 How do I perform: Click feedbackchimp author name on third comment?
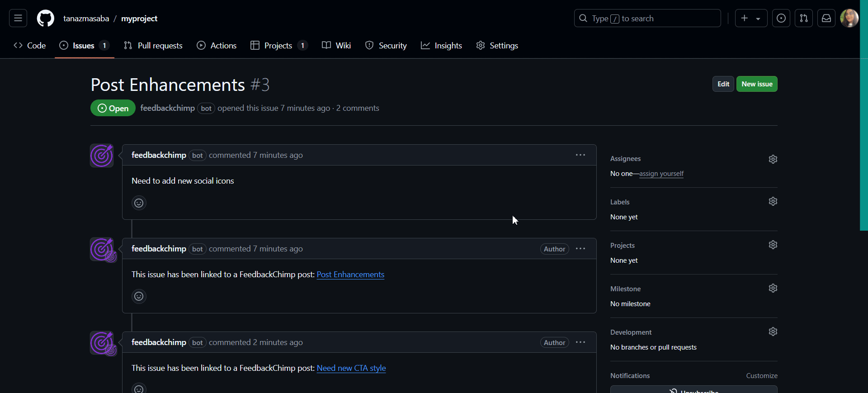pos(159,342)
